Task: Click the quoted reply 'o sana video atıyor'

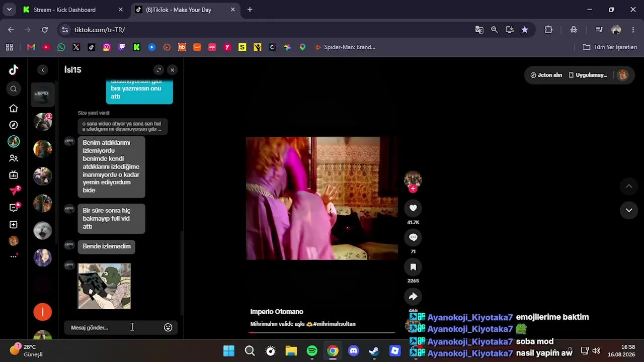Action: pyautogui.click(x=122, y=126)
